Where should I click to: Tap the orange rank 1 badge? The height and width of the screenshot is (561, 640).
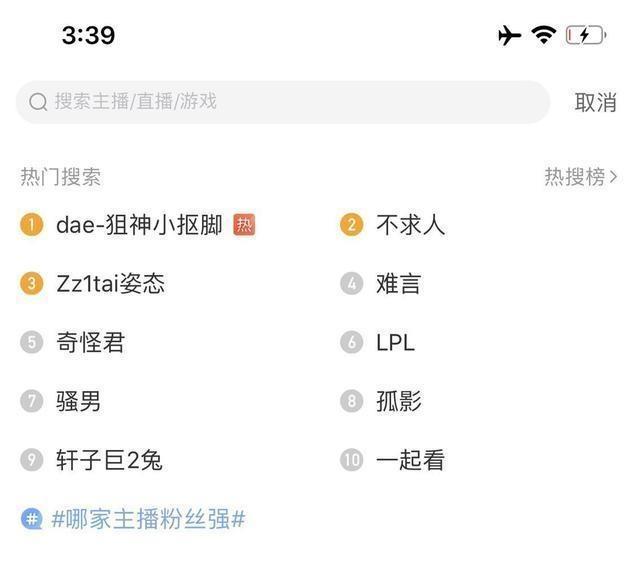click(31, 225)
